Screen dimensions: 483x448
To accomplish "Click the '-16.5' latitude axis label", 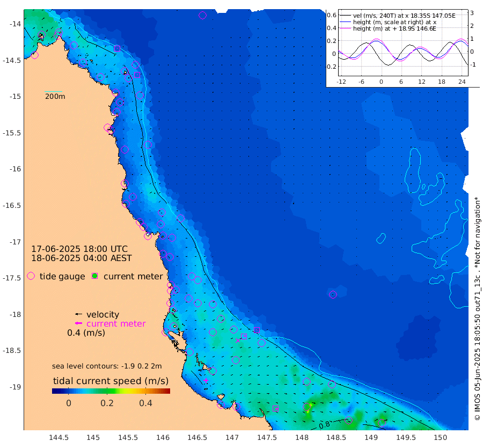I will [x=12, y=205].
